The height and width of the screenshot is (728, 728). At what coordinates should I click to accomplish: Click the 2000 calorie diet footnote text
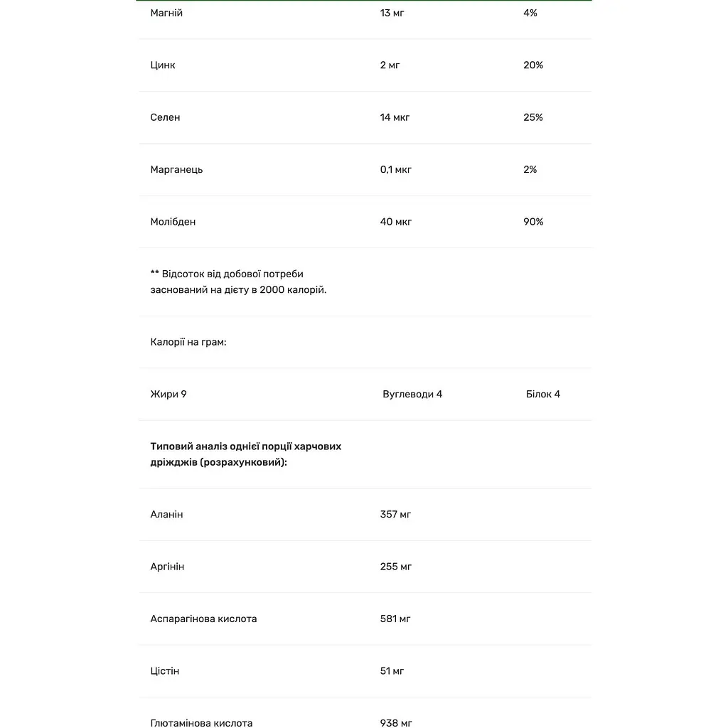pos(238,282)
